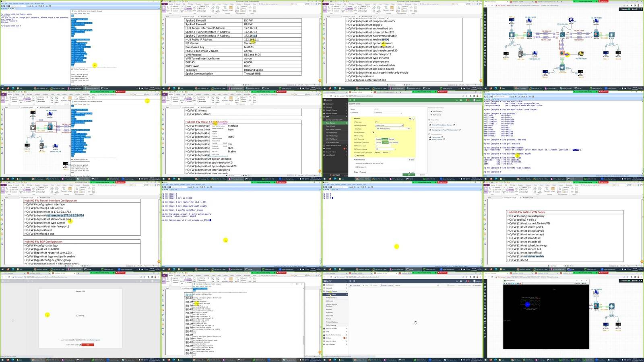644x362 pixels.
Task: Select highlighted HQ-FW node in HUB topology frame
Action: click(x=50, y=128)
